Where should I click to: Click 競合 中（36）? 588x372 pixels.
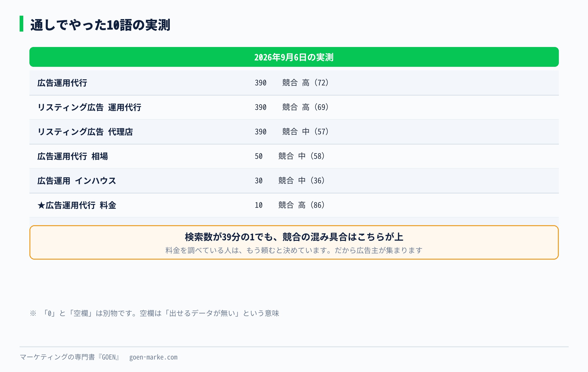coord(301,181)
